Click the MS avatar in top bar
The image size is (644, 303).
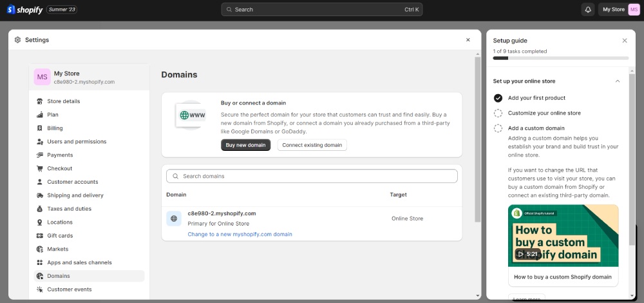point(634,10)
